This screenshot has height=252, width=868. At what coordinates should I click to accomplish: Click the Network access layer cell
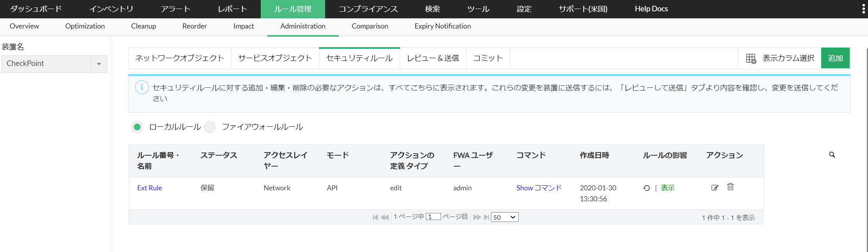[277, 188]
